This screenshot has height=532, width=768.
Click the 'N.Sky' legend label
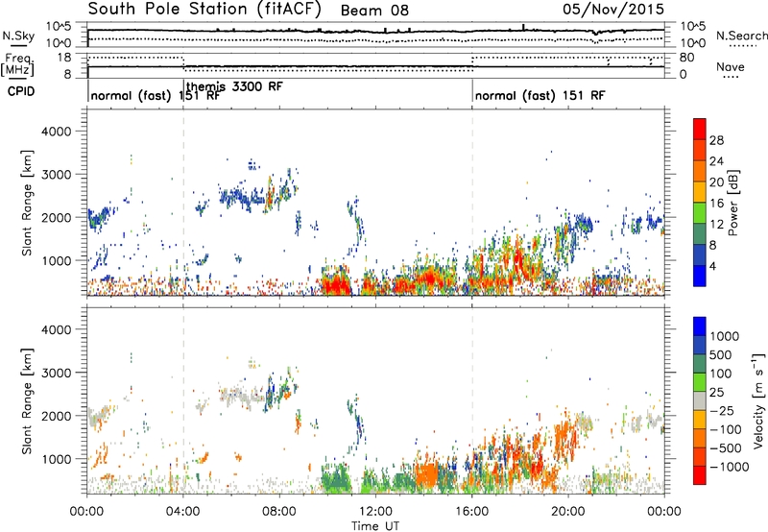(x=18, y=36)
